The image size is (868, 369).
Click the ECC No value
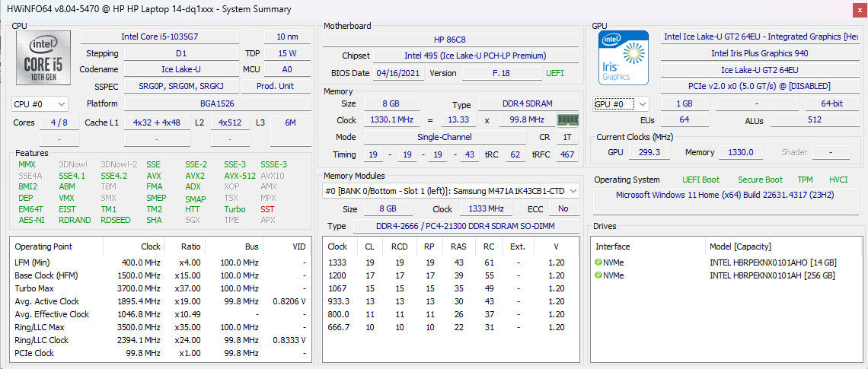click(563, 209)
